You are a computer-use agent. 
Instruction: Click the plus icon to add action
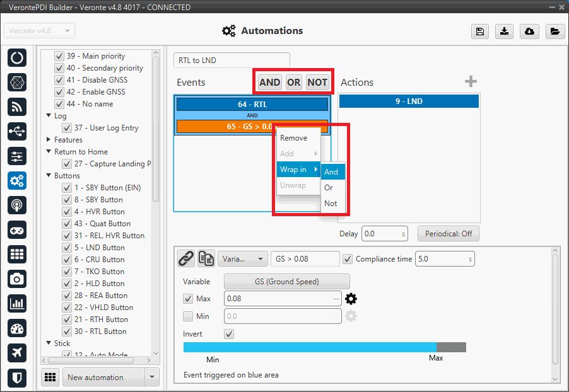coord(471,82)
